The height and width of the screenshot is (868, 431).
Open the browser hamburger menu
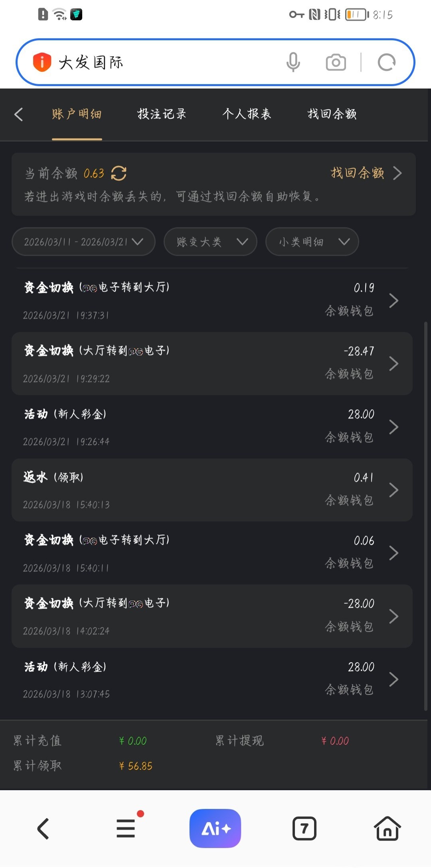pos(126,829)
